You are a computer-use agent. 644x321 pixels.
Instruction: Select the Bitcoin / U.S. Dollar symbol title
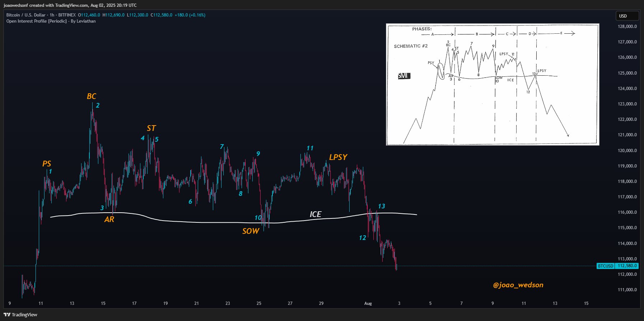(25, 15)
